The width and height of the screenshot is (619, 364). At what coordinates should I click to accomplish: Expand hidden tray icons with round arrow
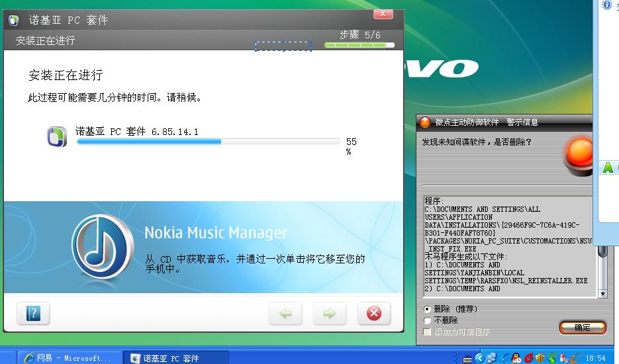(480, 358)
